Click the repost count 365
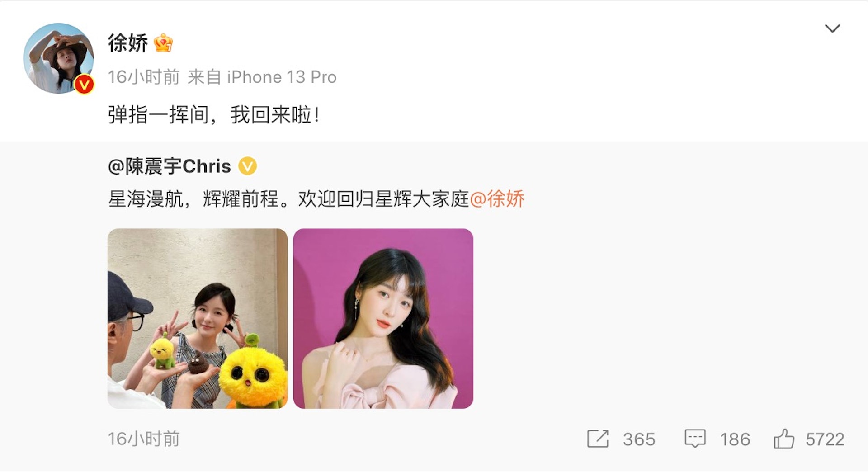The width and height of the screenshot is (868, 472). tap(639, 439)
